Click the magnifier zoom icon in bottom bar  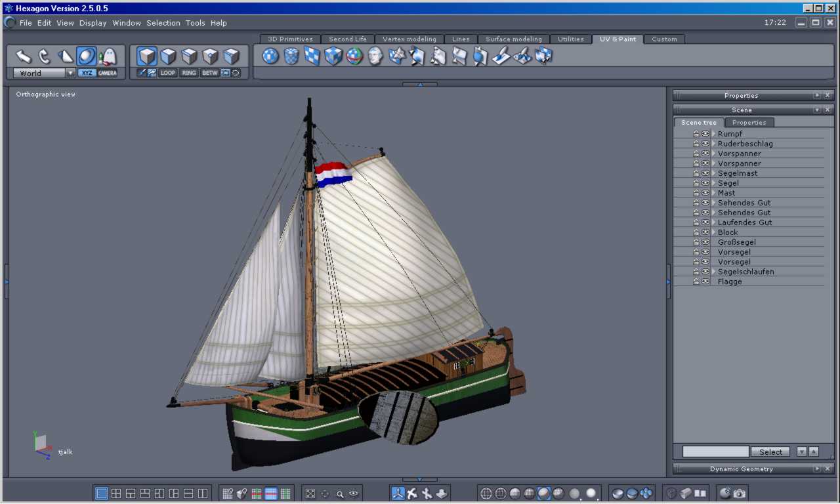tap(340, 494)
